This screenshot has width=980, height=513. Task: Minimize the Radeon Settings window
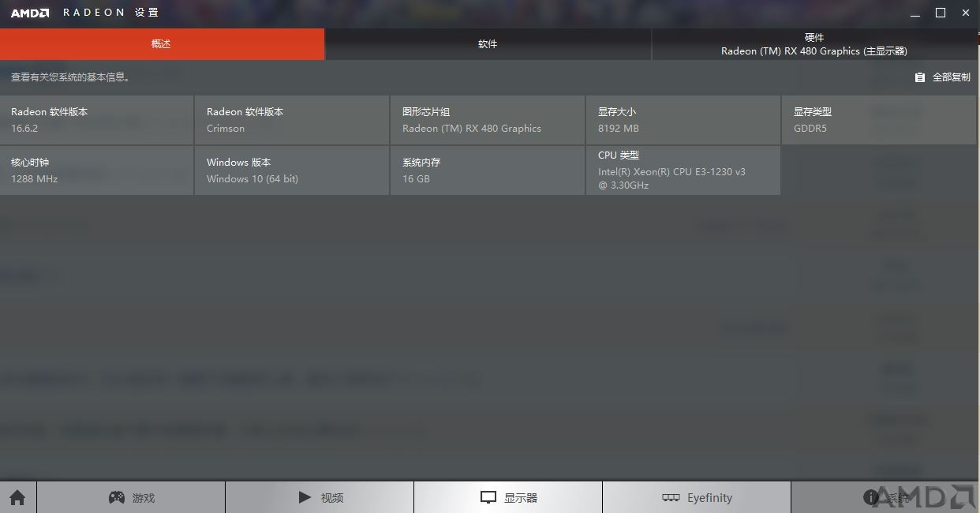915,13
